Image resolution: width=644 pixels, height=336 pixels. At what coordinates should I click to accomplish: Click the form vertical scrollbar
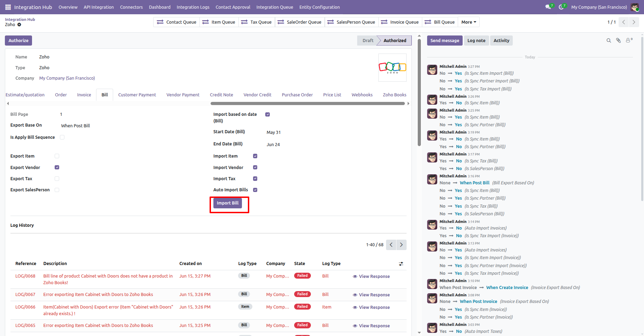point(419,92)
